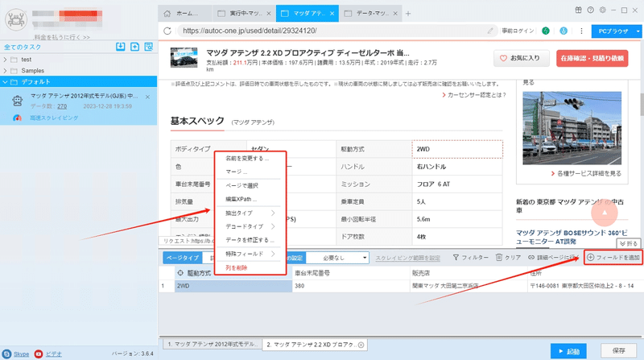644x360 pixels.
Task: Click スクレイピング範囲を設定 link
Action: (407, 258)
